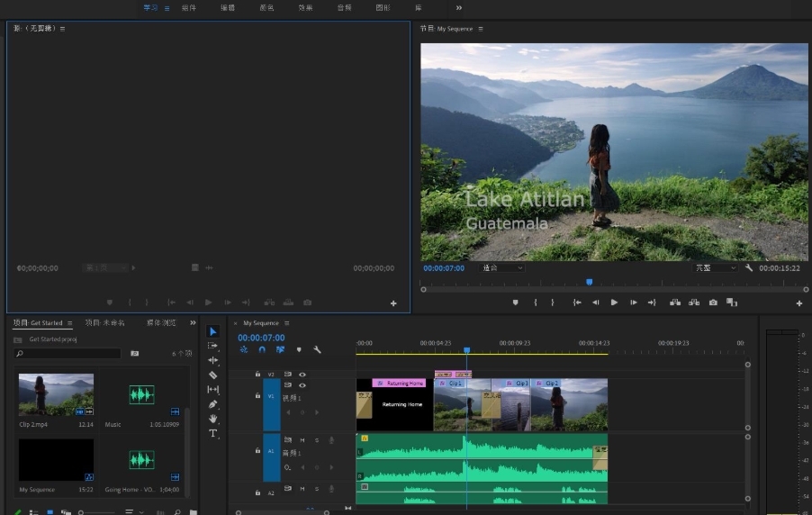Select the Ripple Edit tool

pos(212,360)
